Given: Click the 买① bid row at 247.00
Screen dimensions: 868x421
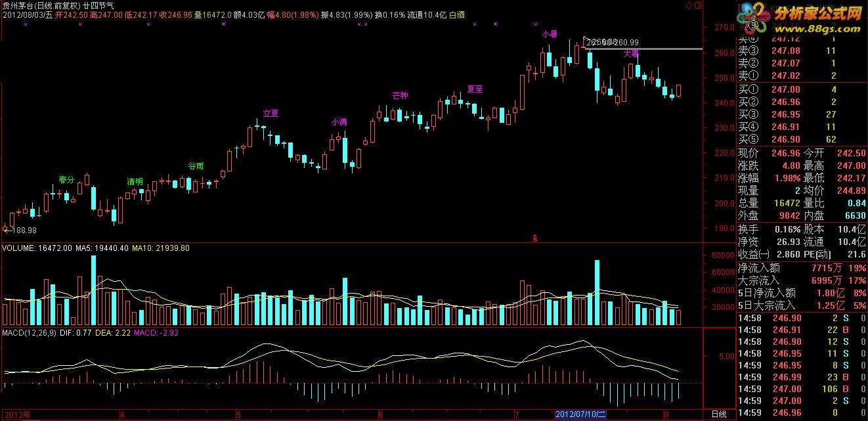Looking at the screenshot, I should pyautogui.click(x=802, y=89).
